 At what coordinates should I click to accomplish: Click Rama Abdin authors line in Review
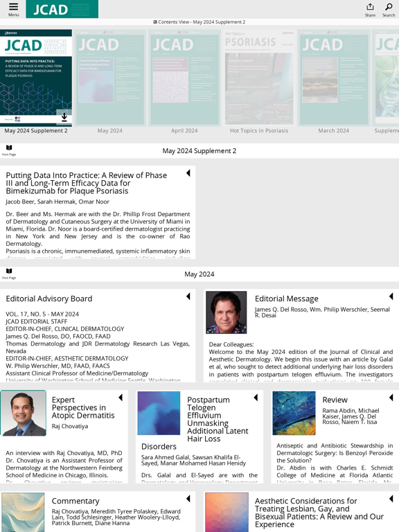tap(351, 416)
